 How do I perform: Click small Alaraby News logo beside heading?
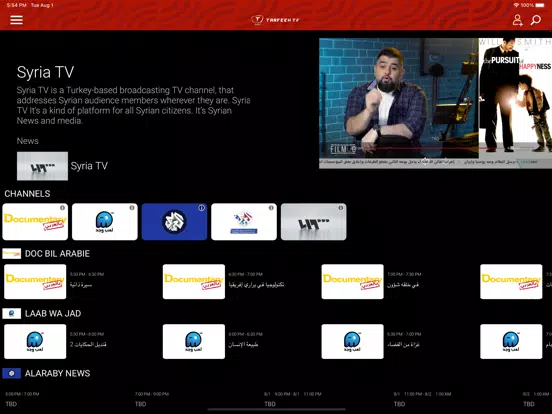pyautogui.click(x=12, y=373)
